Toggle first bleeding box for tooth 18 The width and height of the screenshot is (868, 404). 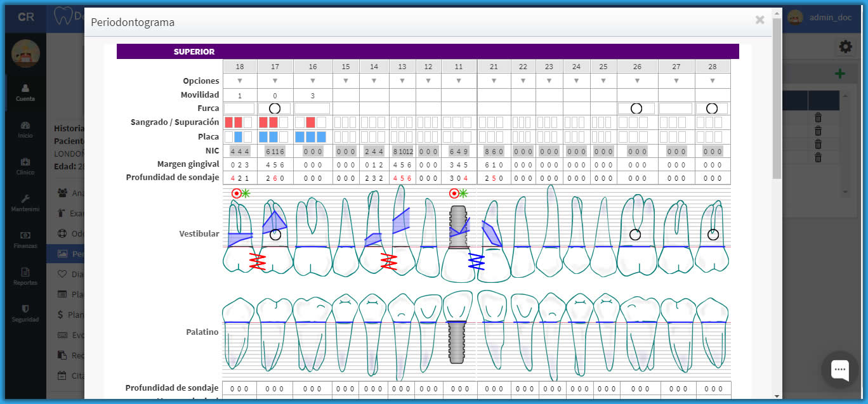[x=229, y=122]
